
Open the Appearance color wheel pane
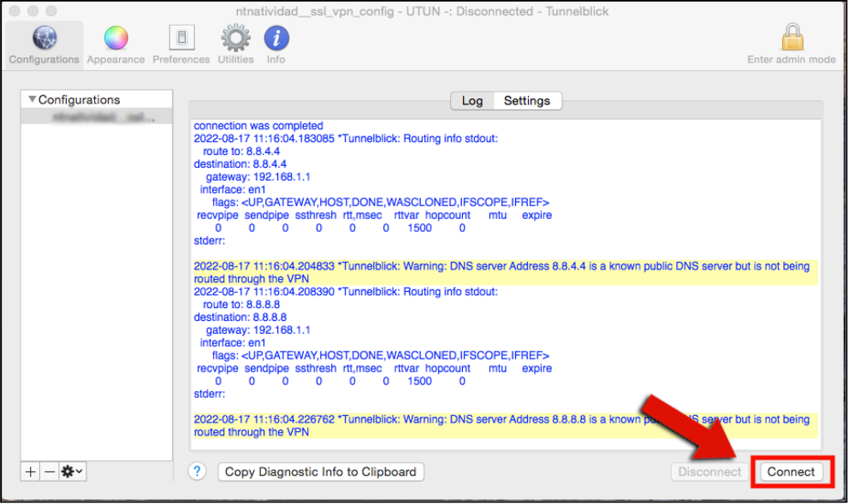(x=116, y=45)
